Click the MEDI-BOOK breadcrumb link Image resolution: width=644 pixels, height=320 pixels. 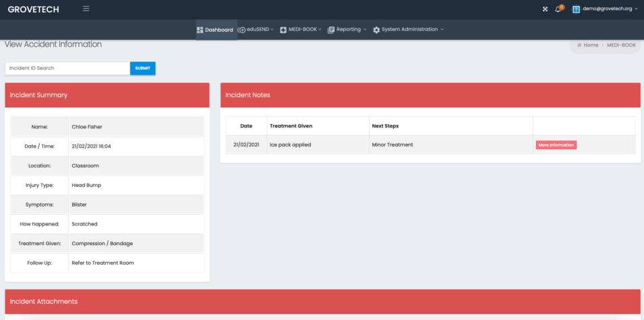[x=621, y=45]
